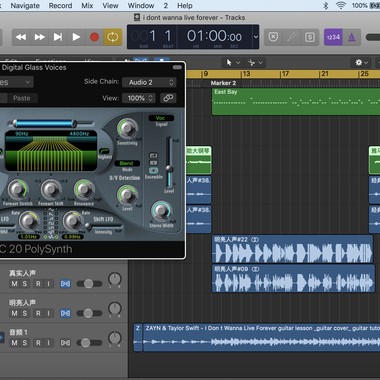The image size is (380, 380).
Task: Open the pointer Left-click Tool menu
Action: click(x=233, y=63)
